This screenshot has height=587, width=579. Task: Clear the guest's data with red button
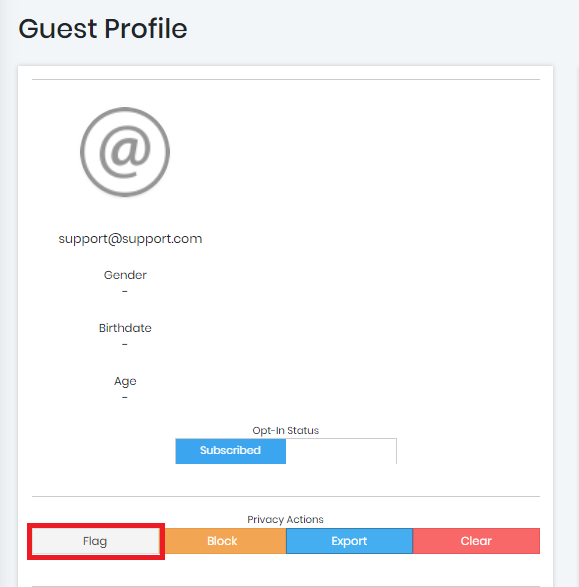476,541
